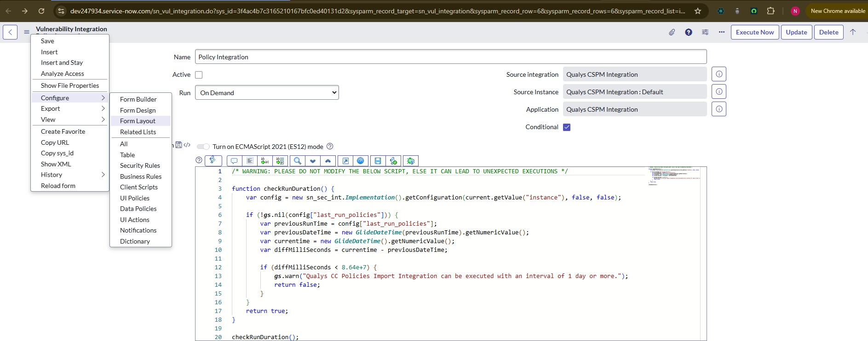This screenshot has width=868, height=341.
Task: View Application record info icon
Action: [x=719, y=109]
